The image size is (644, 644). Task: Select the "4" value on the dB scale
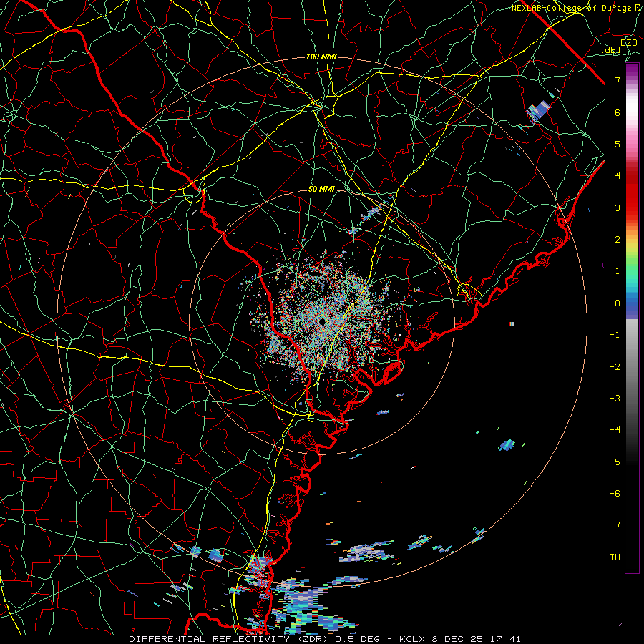tap(618, 176)
